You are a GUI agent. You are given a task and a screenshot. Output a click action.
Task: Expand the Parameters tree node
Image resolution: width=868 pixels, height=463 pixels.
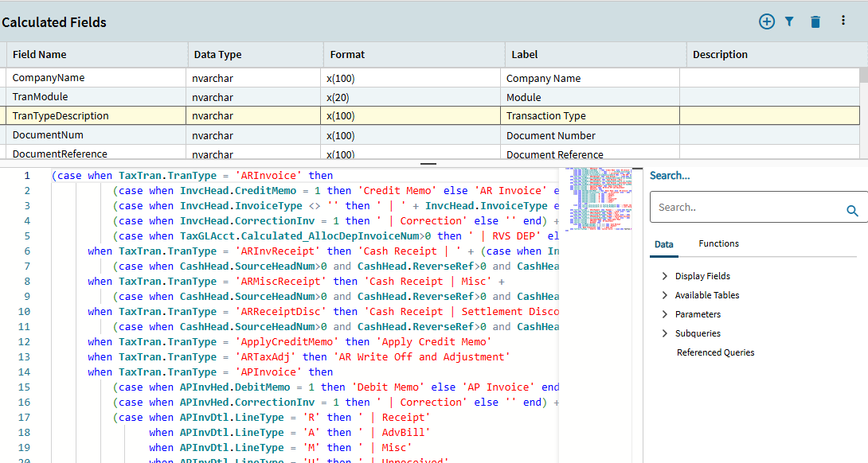click(x=665, y=314)
